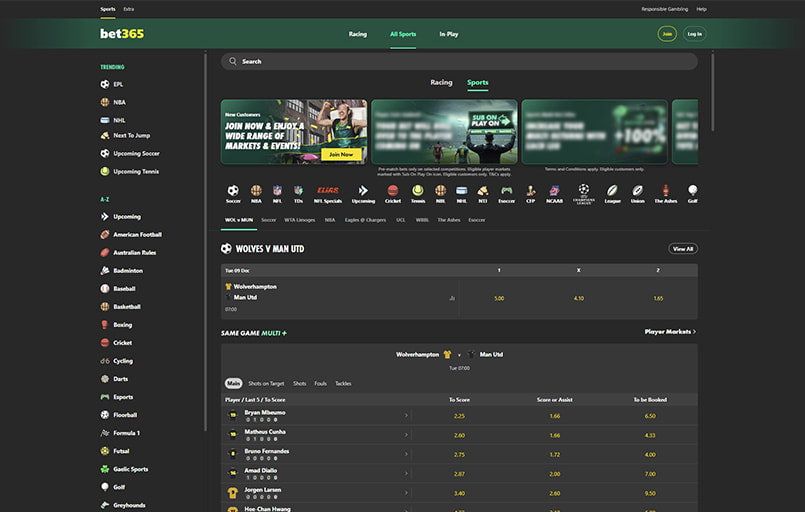Select the WTA Limoges sub-tab
The width and height of the screenshot is (805, 512).
click(x=300, y=220)
